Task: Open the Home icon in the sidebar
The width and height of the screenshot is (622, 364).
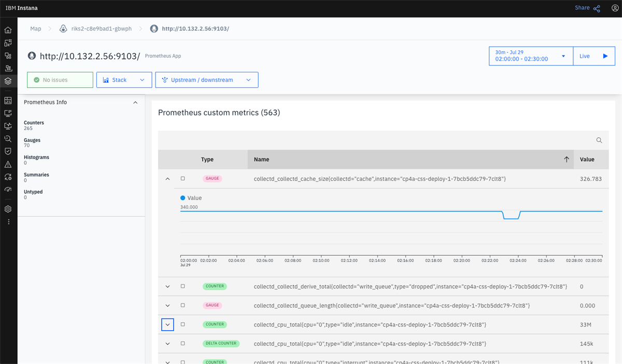Action: 8,31
